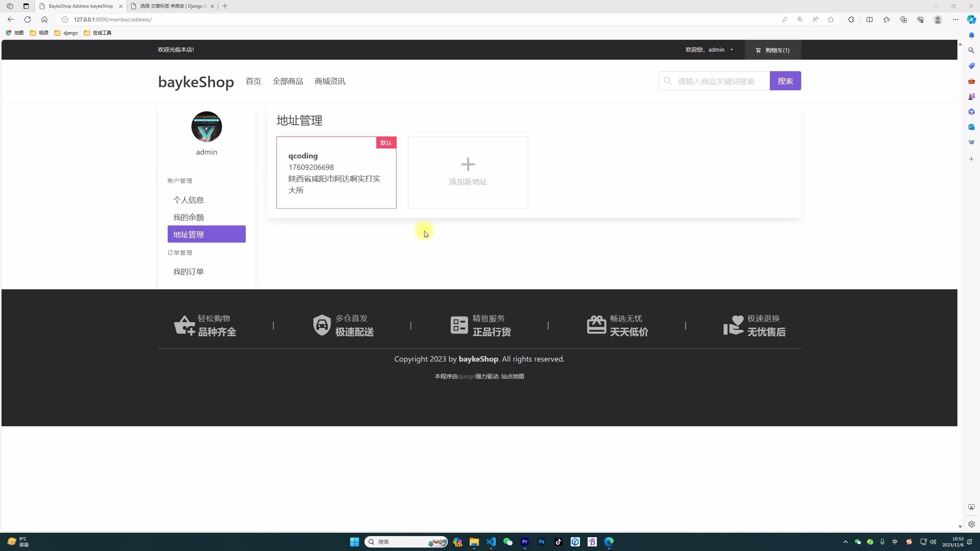This screenshot has width=980, height=551.
Task: Click the product keyword search input field
Action: (x=720, y=81)
